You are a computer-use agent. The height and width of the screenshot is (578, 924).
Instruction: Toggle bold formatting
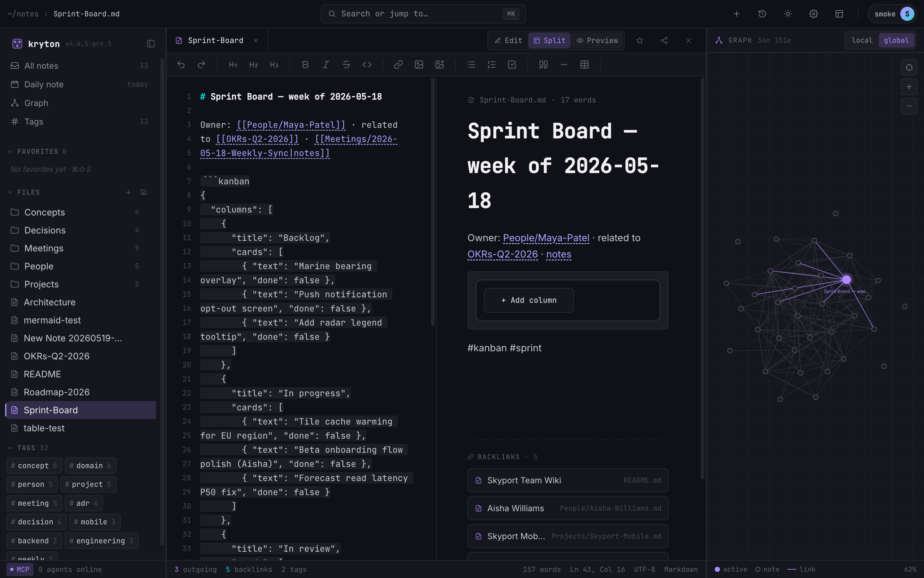[305, 65]
